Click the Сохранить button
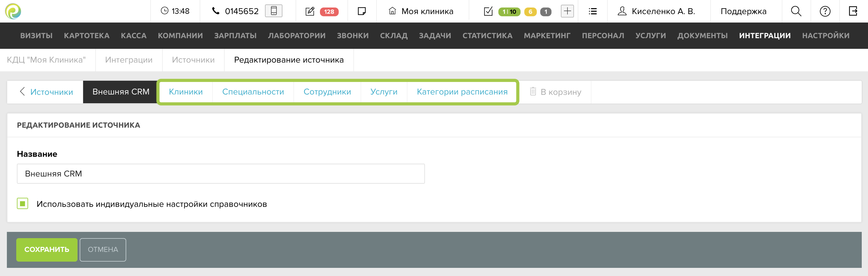Image resolution: width=868 pixels, height=276 pixels. pos(47,249)
